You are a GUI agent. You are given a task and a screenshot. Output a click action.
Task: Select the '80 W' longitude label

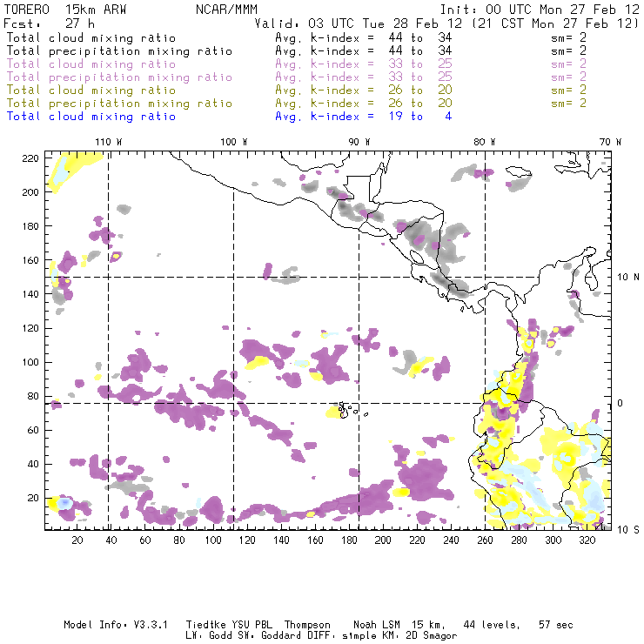485,142
